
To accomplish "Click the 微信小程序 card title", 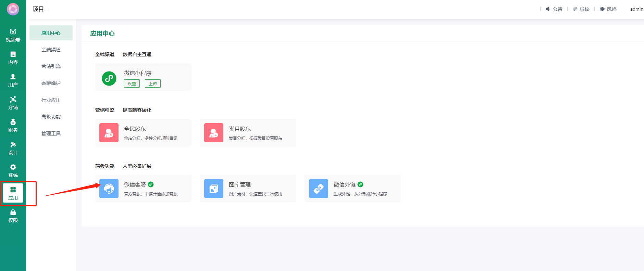I will (x=138, y=73).
